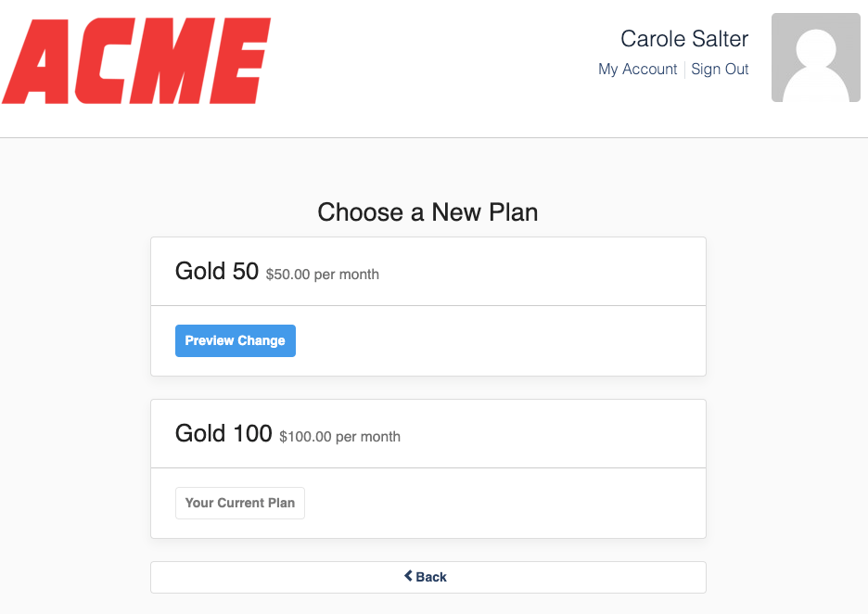
Task: Click the Your Current Plan button
Action: point(239,503)
